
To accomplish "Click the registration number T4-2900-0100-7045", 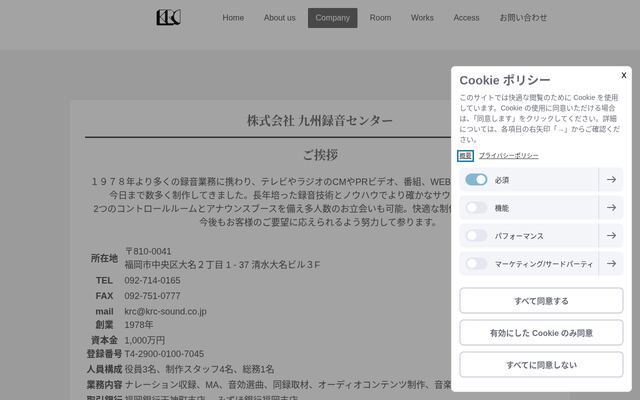I will [x=164, y=354].
